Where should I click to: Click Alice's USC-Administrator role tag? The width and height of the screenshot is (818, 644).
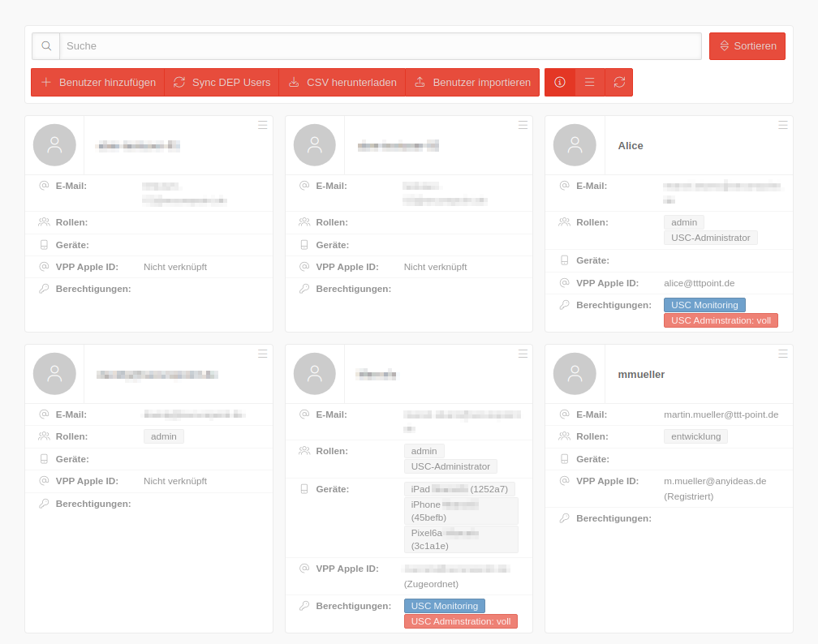pyautogui.click(x=710, y=238)
